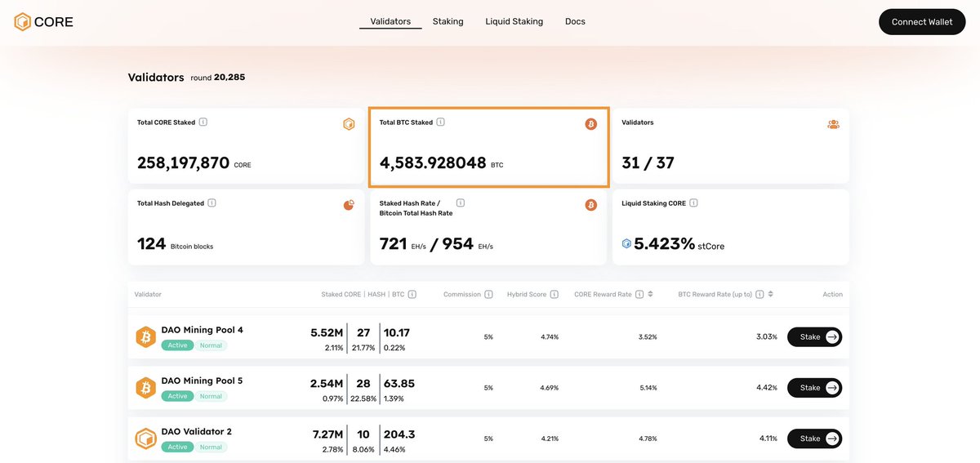The height and width of the screenshot is (463, 980).
Task: Click the DAO Validator 2 CORE logo
Action: tap(145, 439)
